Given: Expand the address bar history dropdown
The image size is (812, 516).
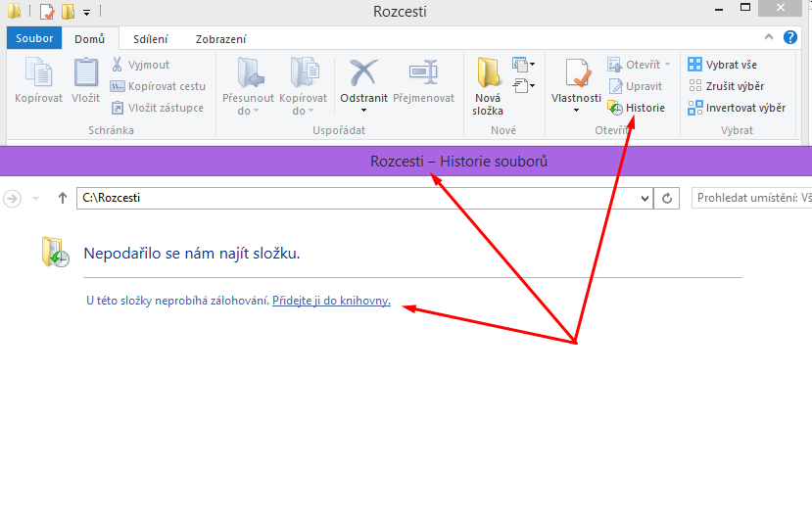Looking at the screenshot, I should pyautogui.click(x=645, y=198).
